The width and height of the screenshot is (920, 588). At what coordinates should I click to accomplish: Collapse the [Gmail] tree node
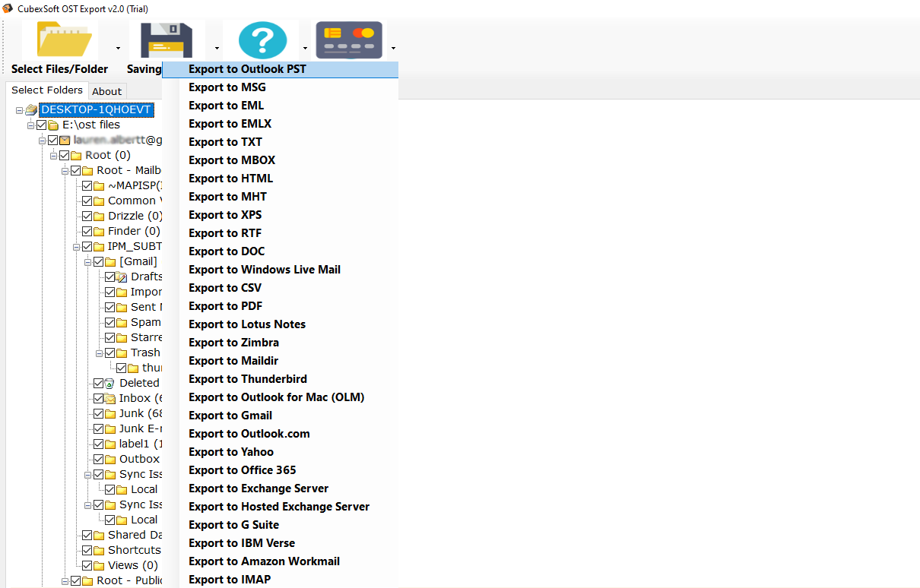click(x=88, y=261)
